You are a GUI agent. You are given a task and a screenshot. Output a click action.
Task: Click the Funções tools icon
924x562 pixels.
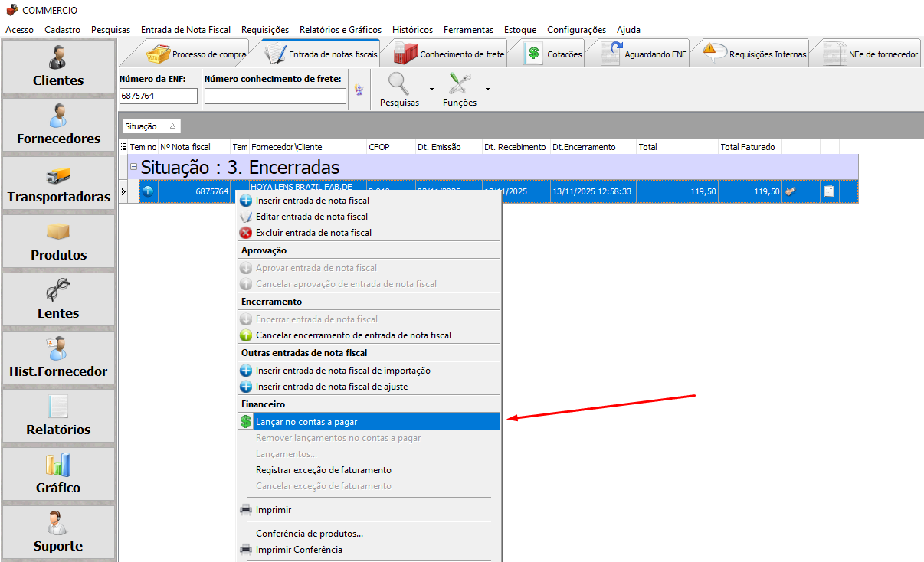[459, 83]
